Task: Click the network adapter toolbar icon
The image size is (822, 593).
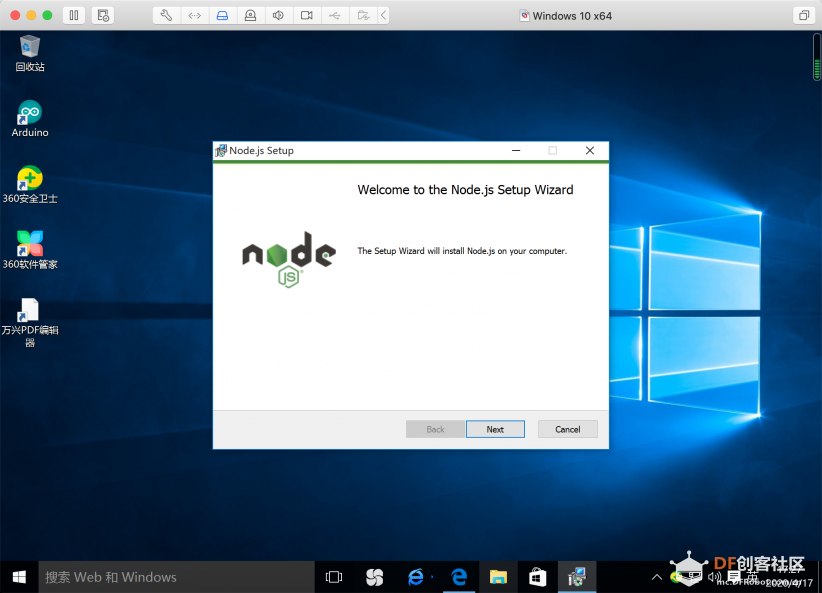Action: [x=194, y=15]
